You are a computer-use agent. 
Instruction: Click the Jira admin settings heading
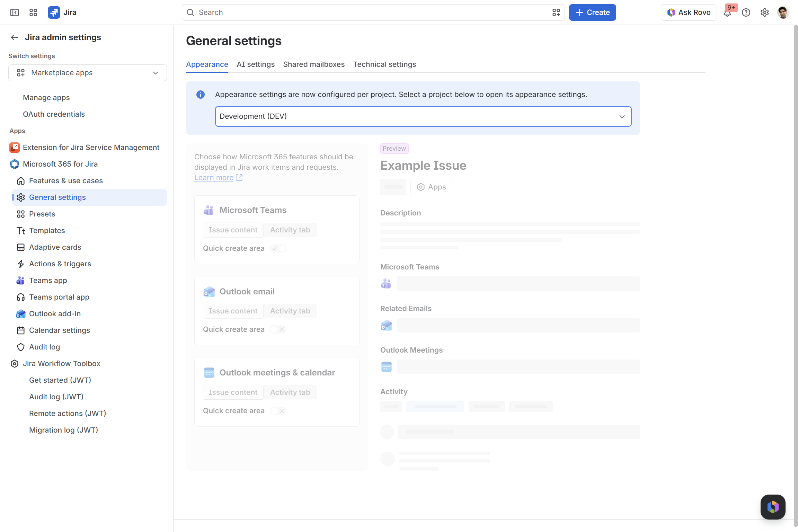(x=63, y=37)
